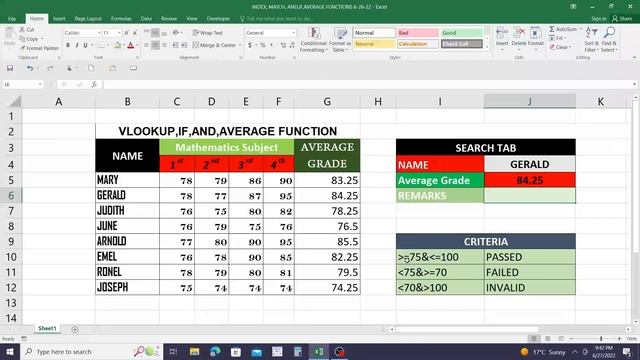Apply the Check Cell style
Viewport: 640px width, 360px height.
(x=462, y=44)
